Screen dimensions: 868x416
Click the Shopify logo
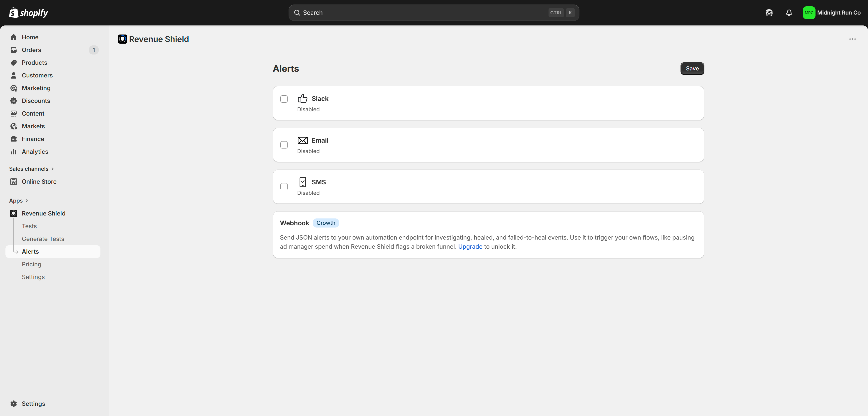point(28,13)
